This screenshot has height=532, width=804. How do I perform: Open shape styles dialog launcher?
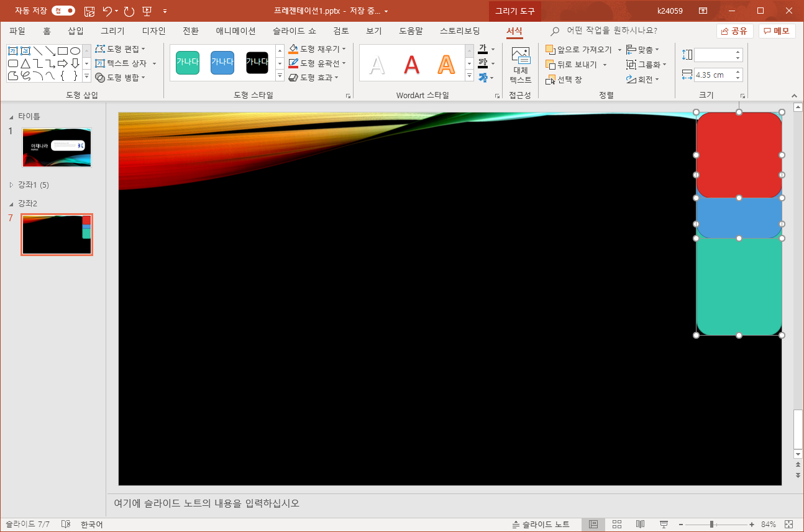pyautogui.click(x=348, y=96)
